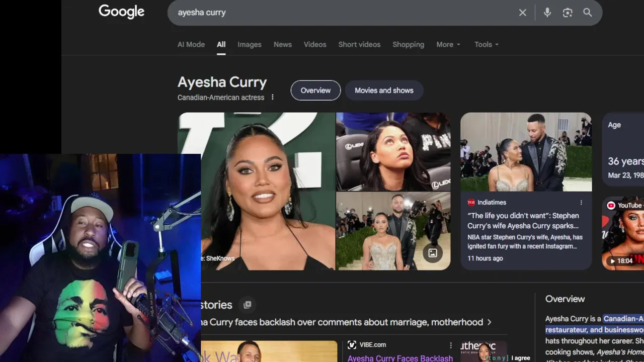644x362 pixels.
Task: Clear the search query with X
Action: click(523, 13)
